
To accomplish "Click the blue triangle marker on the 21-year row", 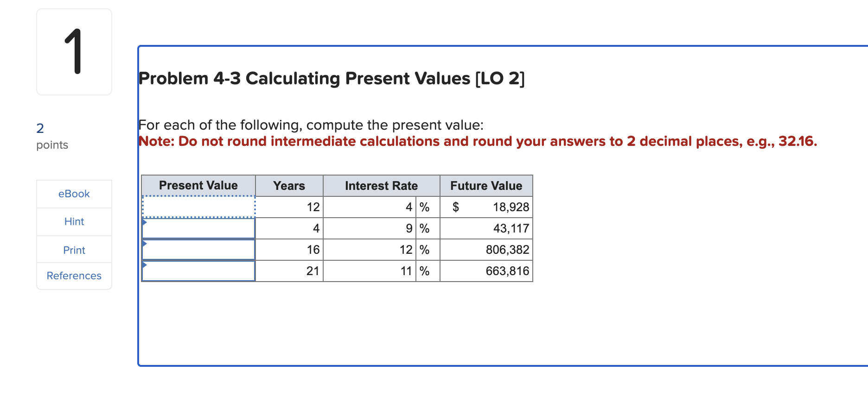I will (144, 264).
